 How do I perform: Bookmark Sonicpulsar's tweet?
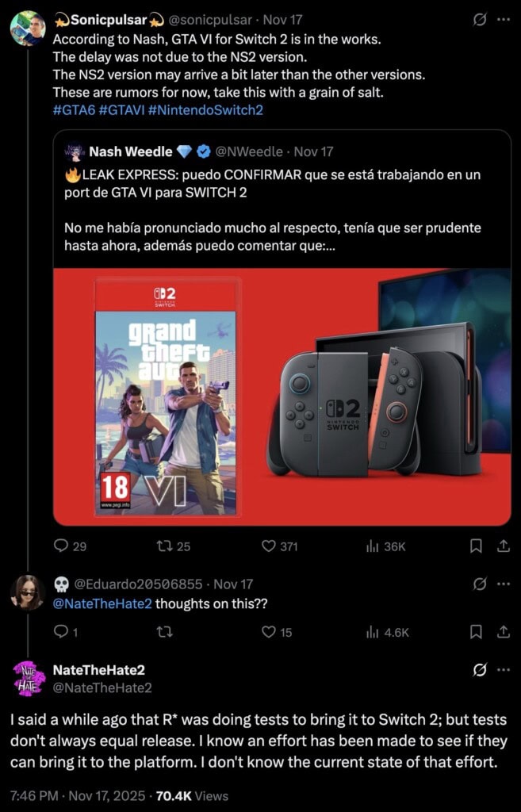pyautogui.click(x=476, y=546)
